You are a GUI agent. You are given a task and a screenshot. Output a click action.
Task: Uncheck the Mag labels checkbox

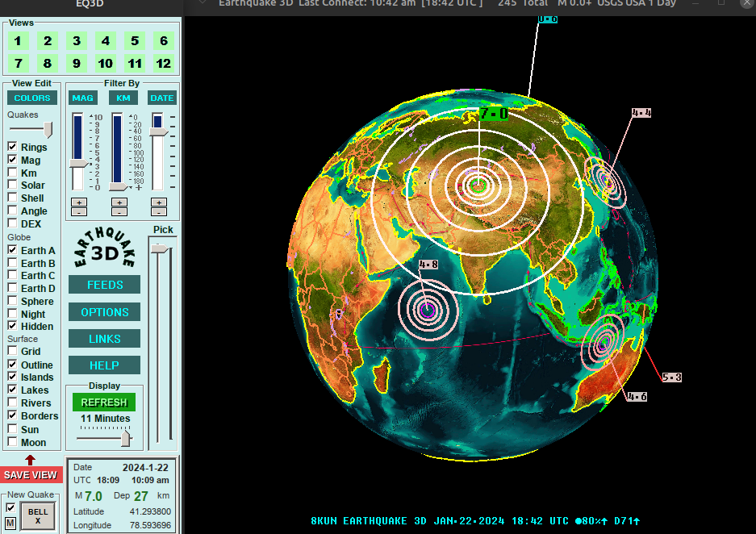point(13,160)
